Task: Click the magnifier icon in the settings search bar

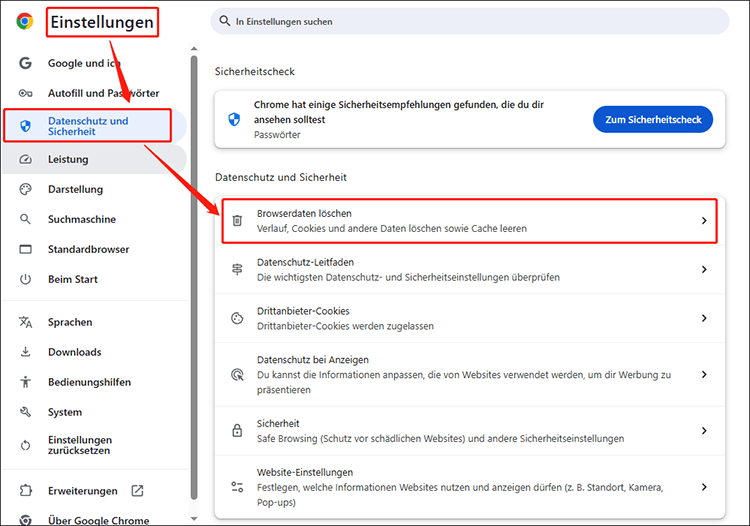Action: [x=225, y=21]
